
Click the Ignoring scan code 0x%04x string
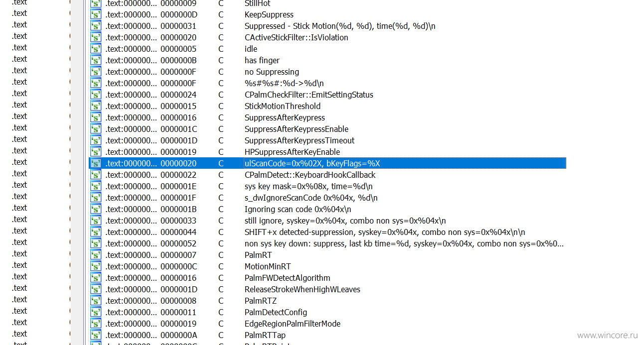[x=298, y=209]
